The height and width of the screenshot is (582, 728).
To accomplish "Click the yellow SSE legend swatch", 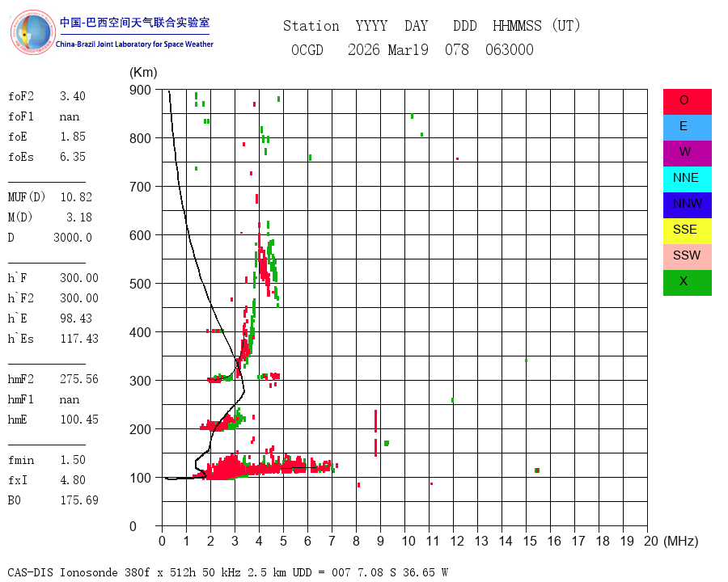I will (687, 231).
